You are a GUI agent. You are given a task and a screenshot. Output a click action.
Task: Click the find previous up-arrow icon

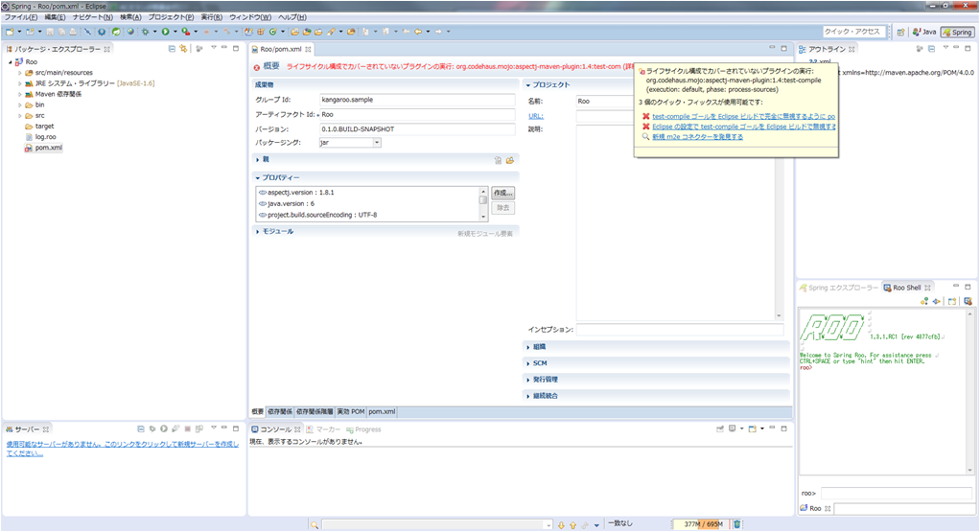point(572,525)
